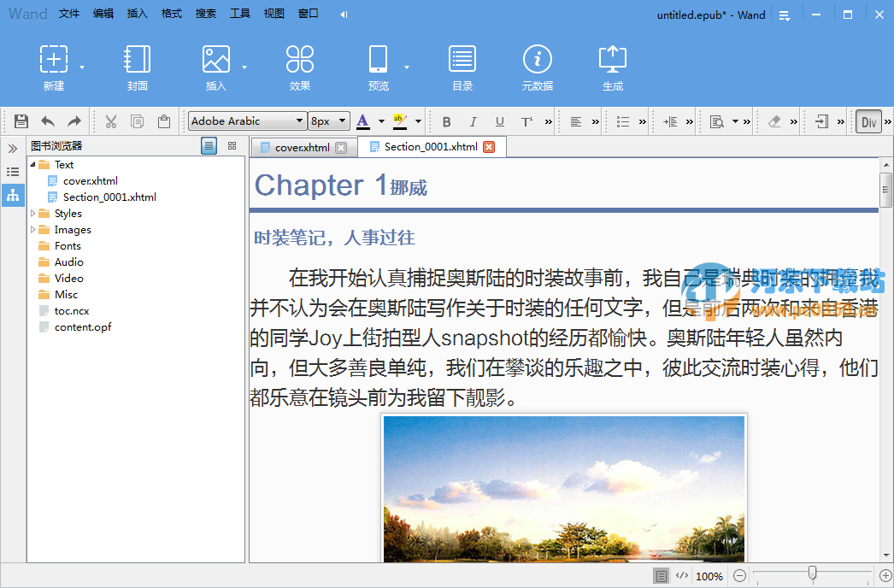Expand the Text folder in the book browser
This screenshot has height=588, width=894.
pyautogui.click(x=34, y=164)
